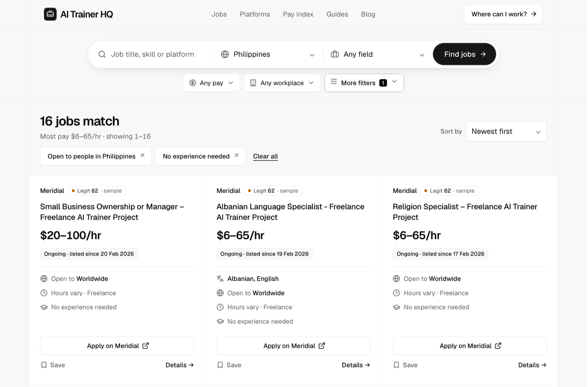Click the sliders icon in More filters

tap(334, 82)
